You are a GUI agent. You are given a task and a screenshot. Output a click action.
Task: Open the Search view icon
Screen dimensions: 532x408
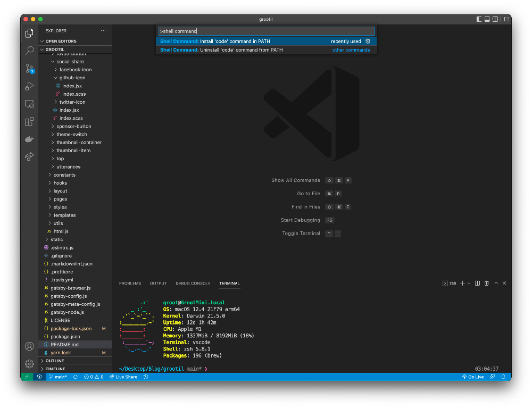click(x=29, y=51)
